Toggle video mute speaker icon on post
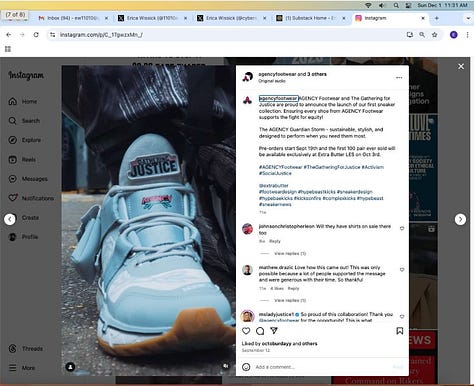The image size is (474, 386). point(226,366)
